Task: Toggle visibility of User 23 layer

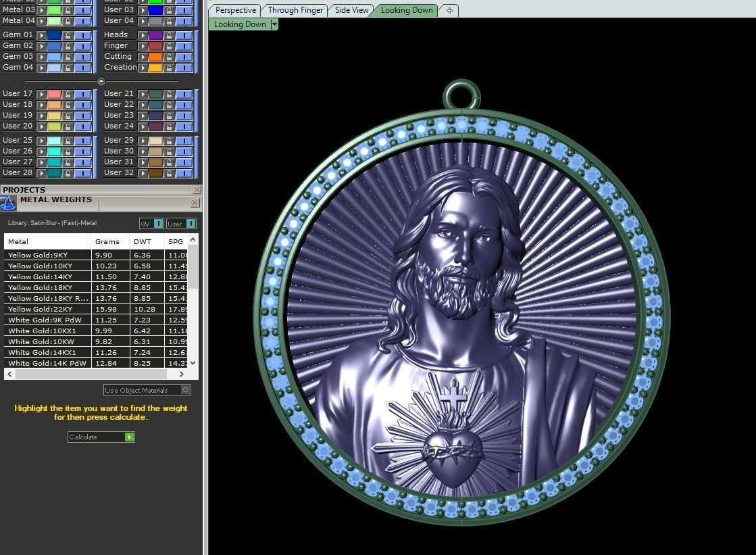Action: click(184, 116)
